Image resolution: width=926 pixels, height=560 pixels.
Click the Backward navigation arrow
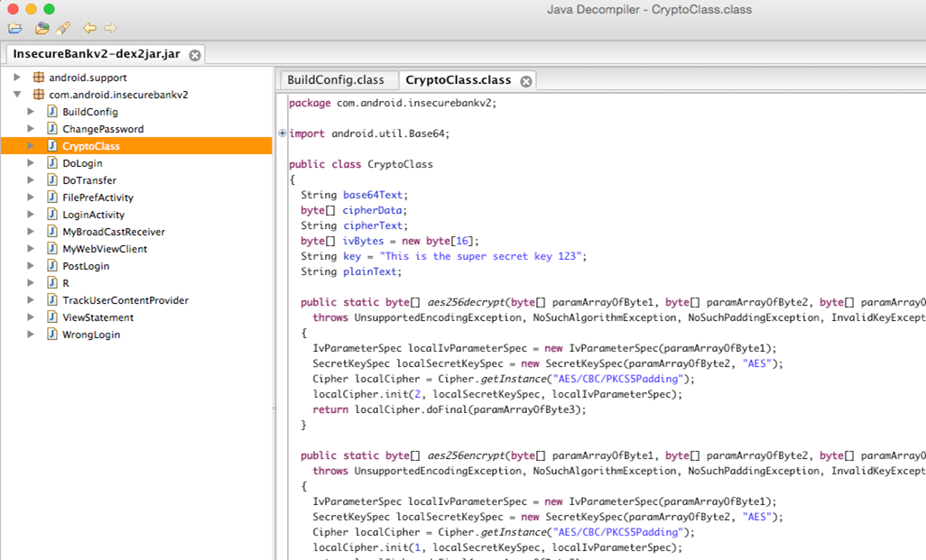tap(89, 28)
